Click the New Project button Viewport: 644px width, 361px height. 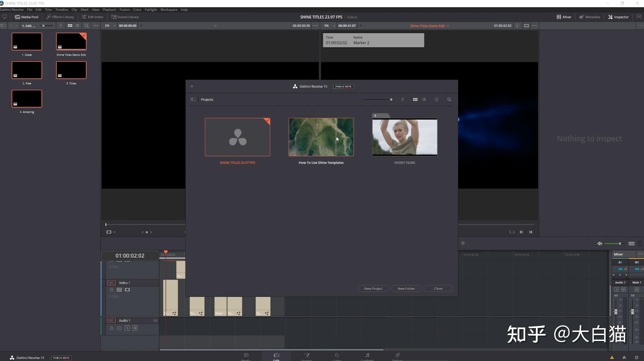point(373,288)
